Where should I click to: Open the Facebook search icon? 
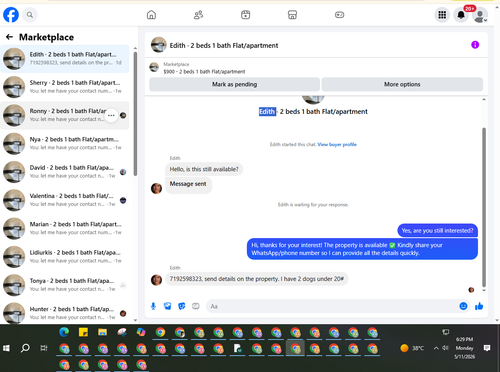coord(30,15)
